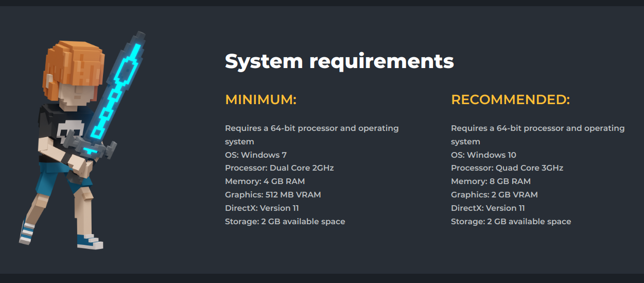Click Processor: Quad Core 3GHz text
This screenshot has width=644, height=283.
point(507,168)
